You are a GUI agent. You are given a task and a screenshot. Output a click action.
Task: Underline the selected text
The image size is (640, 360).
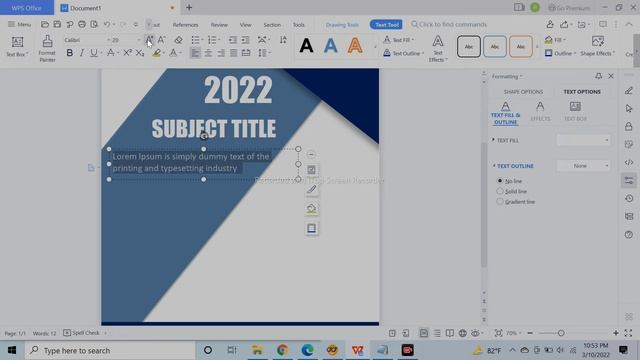point(94,53)
